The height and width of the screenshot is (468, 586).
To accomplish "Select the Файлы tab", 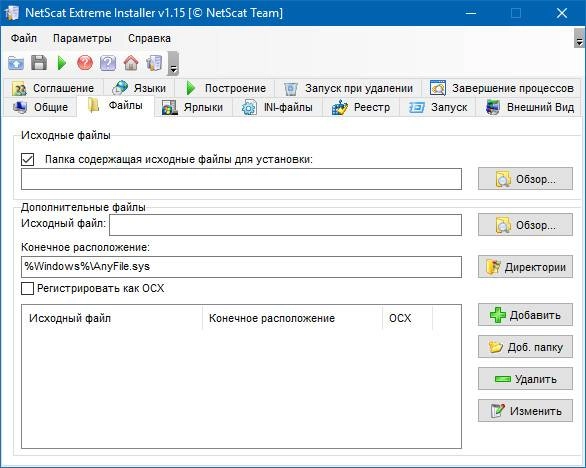I will click(x=115, y=106).
